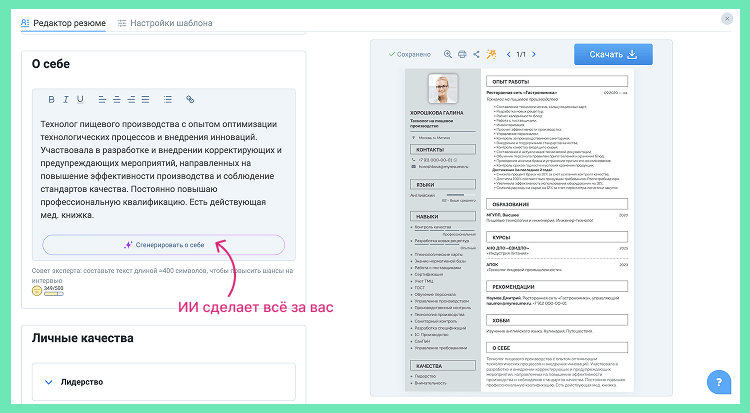Screen dimensions: 750x413
Task: Go to previous resume page arrow
Action: coord(508,54)
